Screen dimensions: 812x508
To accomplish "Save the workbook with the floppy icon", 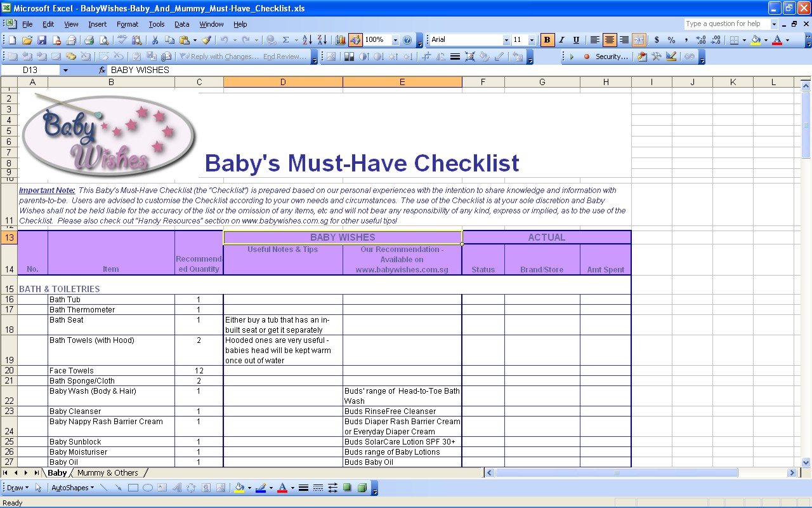I will tap(42, 40).
